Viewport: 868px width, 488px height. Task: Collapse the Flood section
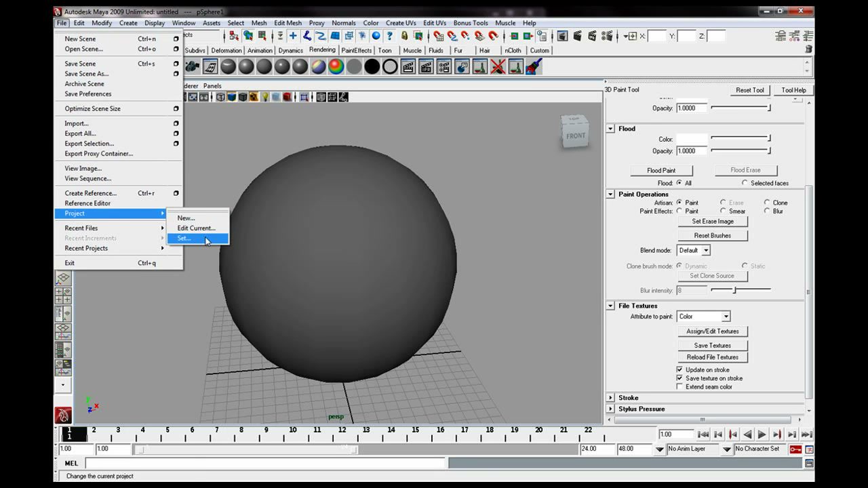click(x=610, y=129)
